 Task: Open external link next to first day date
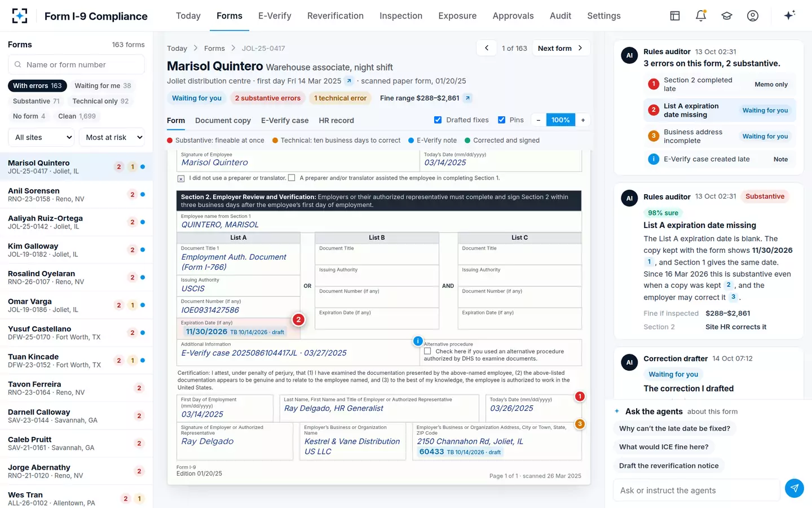coord(349,81)
